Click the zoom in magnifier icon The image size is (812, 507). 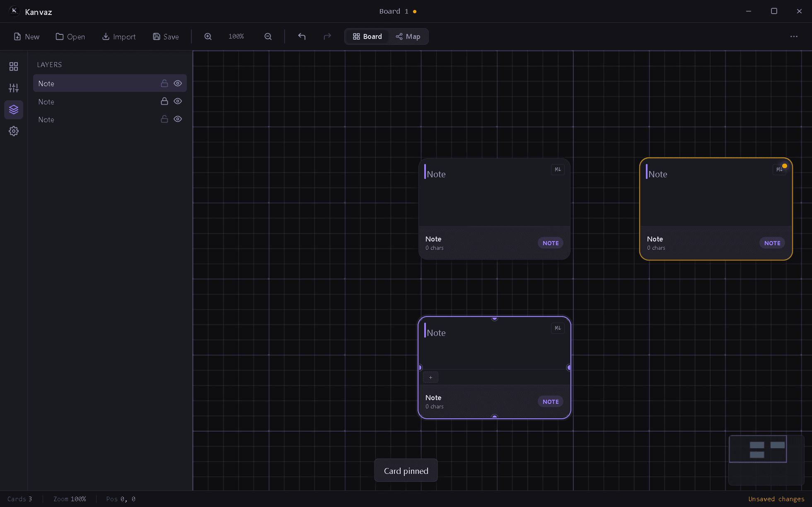[x=208, y=36]
